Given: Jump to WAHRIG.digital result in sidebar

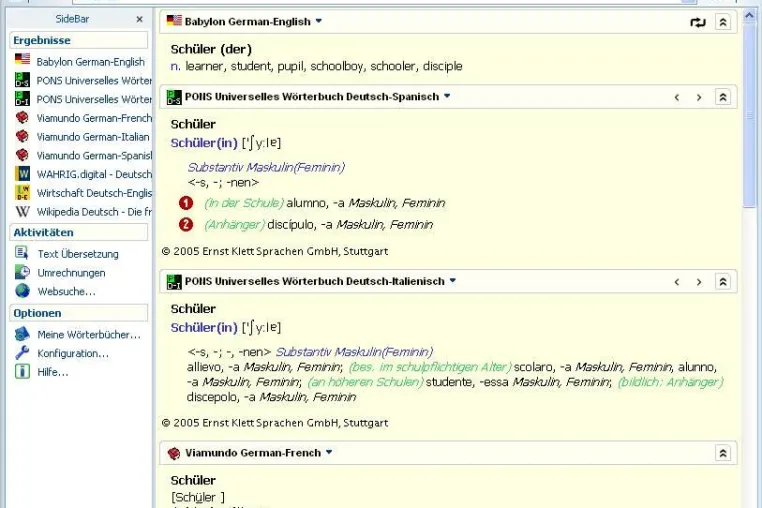Looking at the screenshot, I should pos(94,175).
